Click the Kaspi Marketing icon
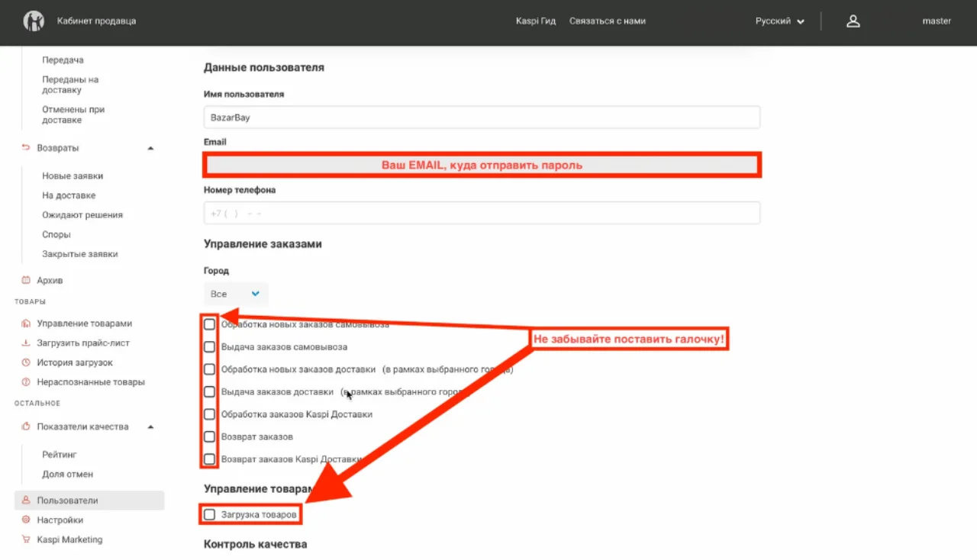The image size is (977, 560). [26, 540]
